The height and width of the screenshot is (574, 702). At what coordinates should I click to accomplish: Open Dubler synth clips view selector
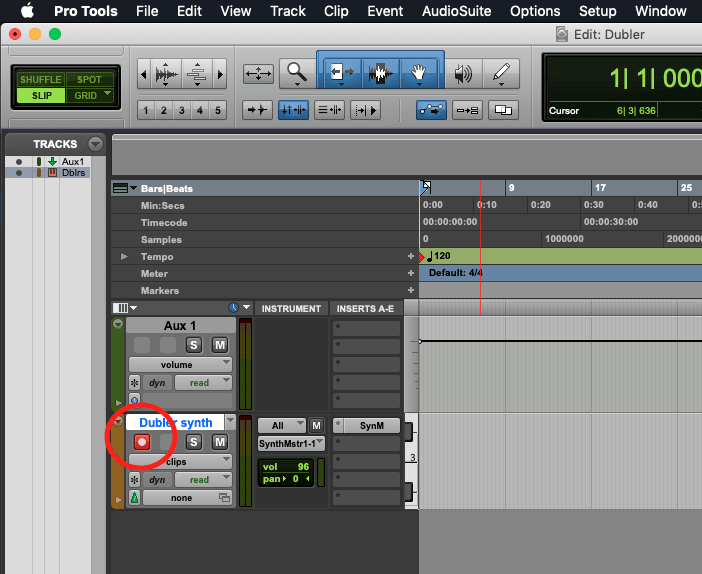180,462
